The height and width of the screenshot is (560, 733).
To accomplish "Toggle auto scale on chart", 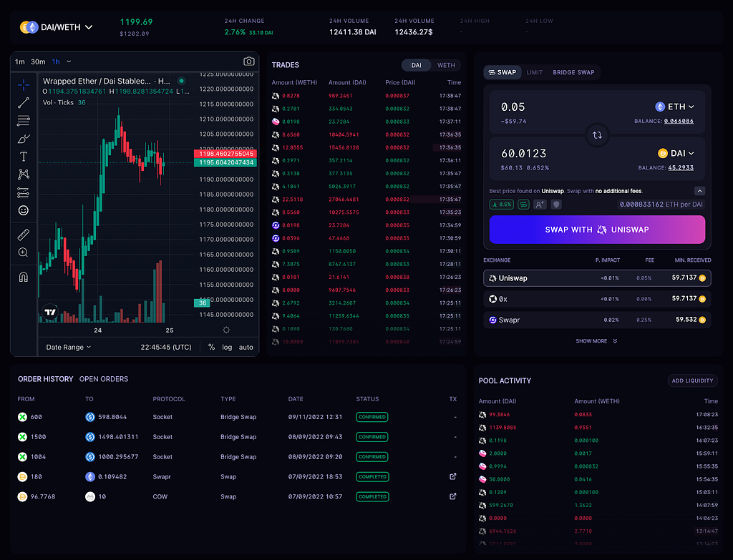I will [x=246, y=347].
